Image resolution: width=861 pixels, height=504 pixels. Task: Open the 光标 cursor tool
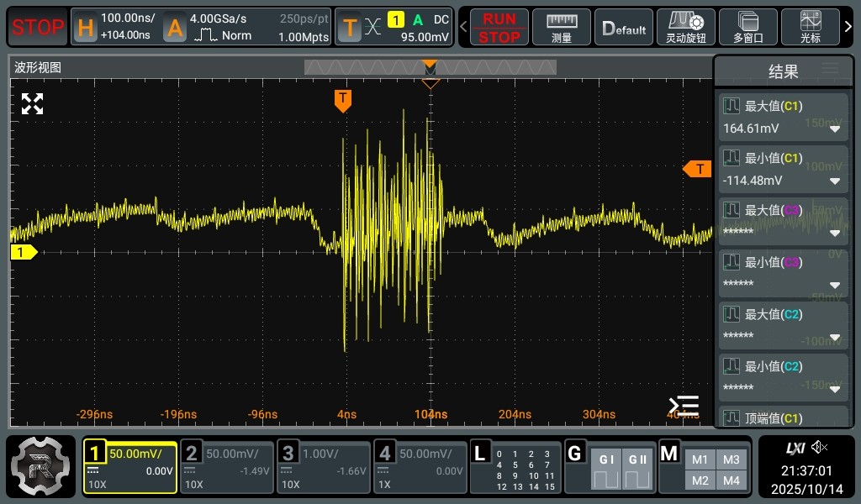(811, 27)
